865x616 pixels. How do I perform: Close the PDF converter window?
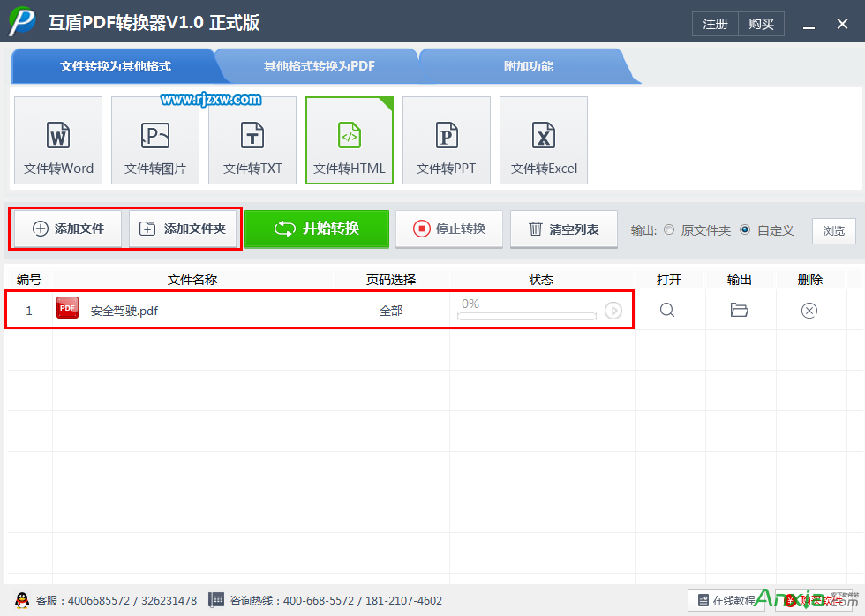842,24
